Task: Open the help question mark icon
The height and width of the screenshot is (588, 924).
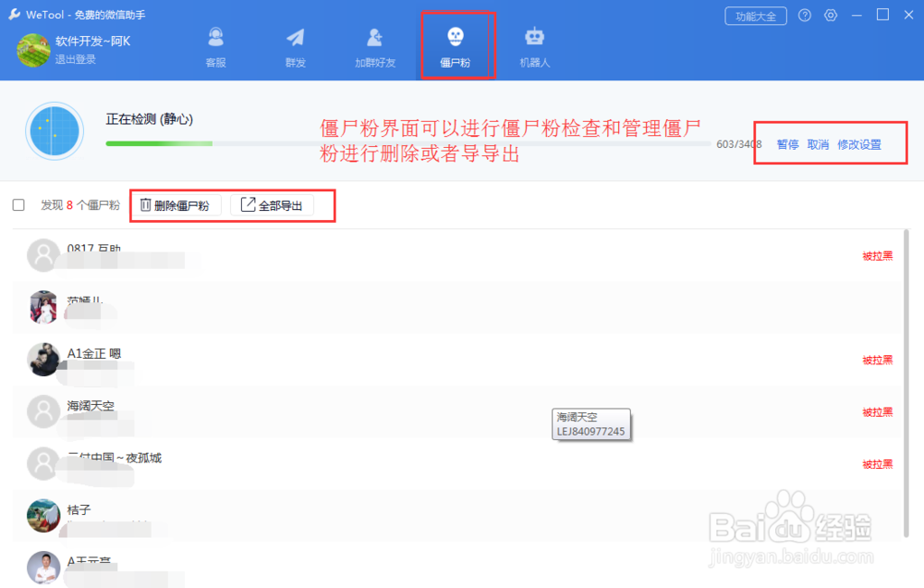Action: (x=805, y=16)
